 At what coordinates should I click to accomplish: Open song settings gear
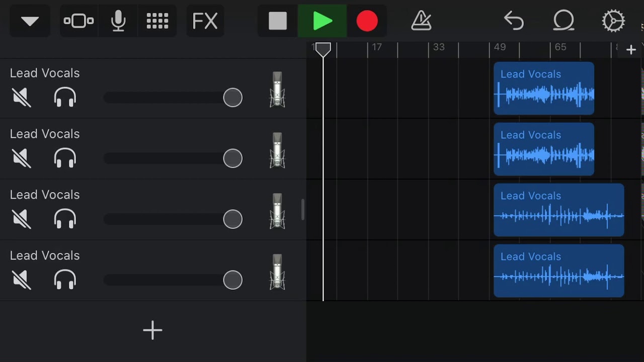(613, 21)
